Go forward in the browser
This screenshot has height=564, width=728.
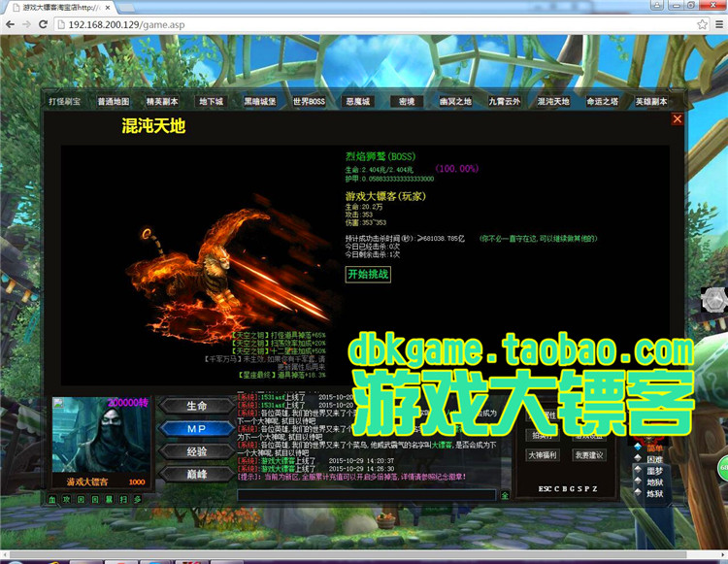point(26,24)
